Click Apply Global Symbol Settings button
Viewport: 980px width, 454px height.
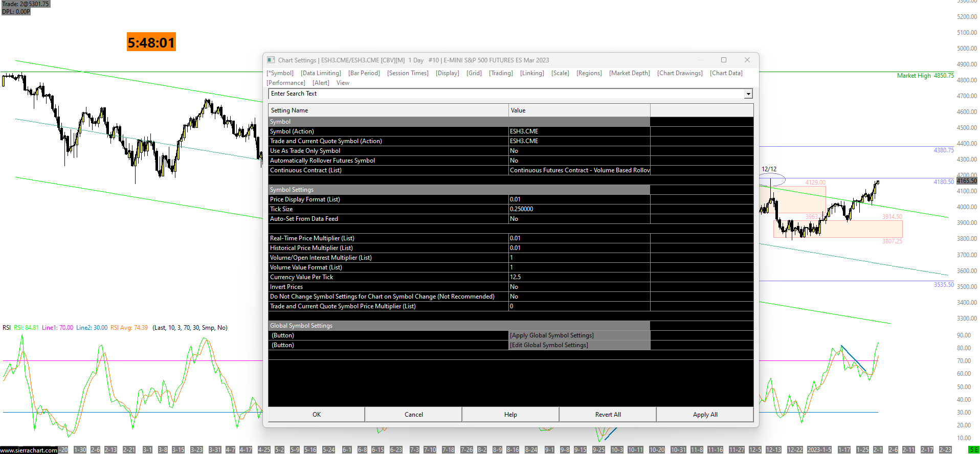(x=580, y=335)
